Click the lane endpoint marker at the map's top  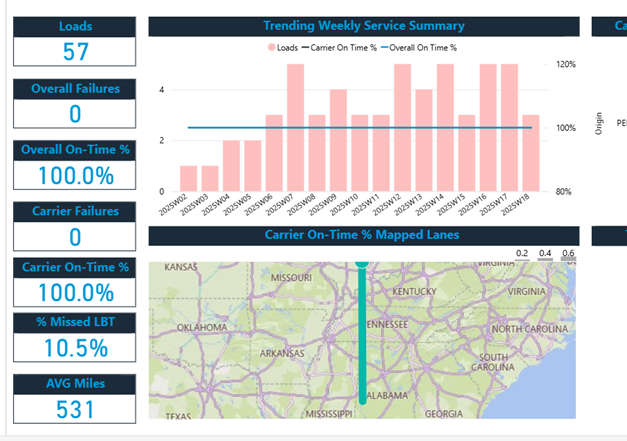362,261
